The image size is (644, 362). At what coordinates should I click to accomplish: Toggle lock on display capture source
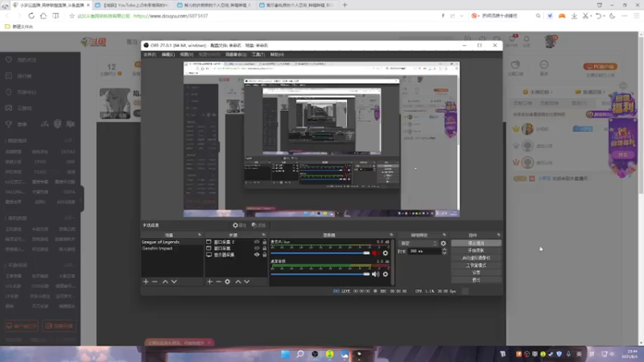click(265, 254)
